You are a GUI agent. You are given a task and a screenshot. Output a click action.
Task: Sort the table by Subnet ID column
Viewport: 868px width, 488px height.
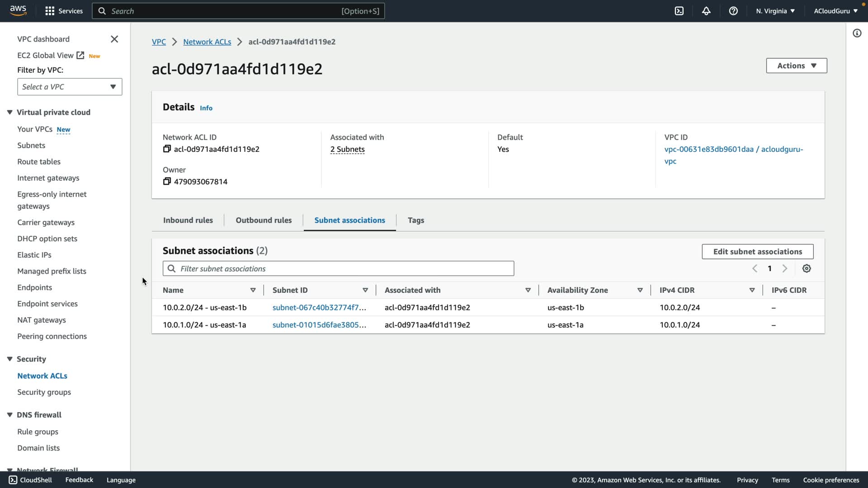tap(365, 291)
